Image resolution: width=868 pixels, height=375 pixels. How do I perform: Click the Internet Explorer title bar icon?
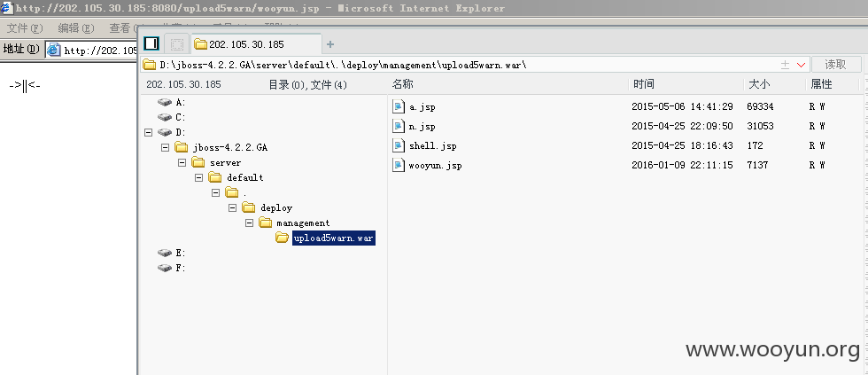5,8
